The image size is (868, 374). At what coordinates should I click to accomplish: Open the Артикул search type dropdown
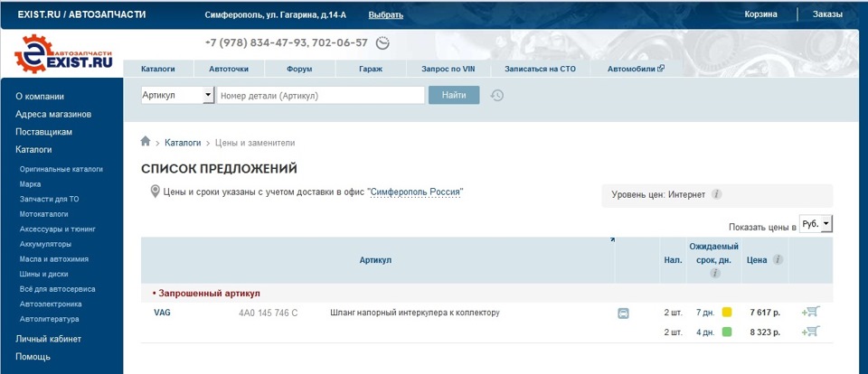pyautogui.click(x=178, y=95)
